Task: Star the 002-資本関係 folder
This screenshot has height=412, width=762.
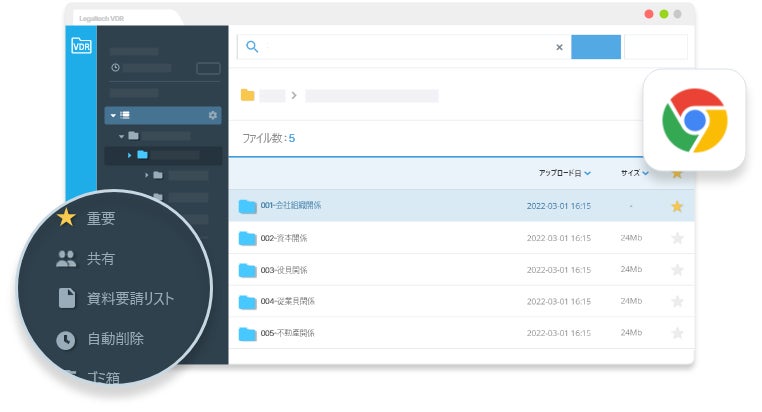Action: click(x=677, y=238)
